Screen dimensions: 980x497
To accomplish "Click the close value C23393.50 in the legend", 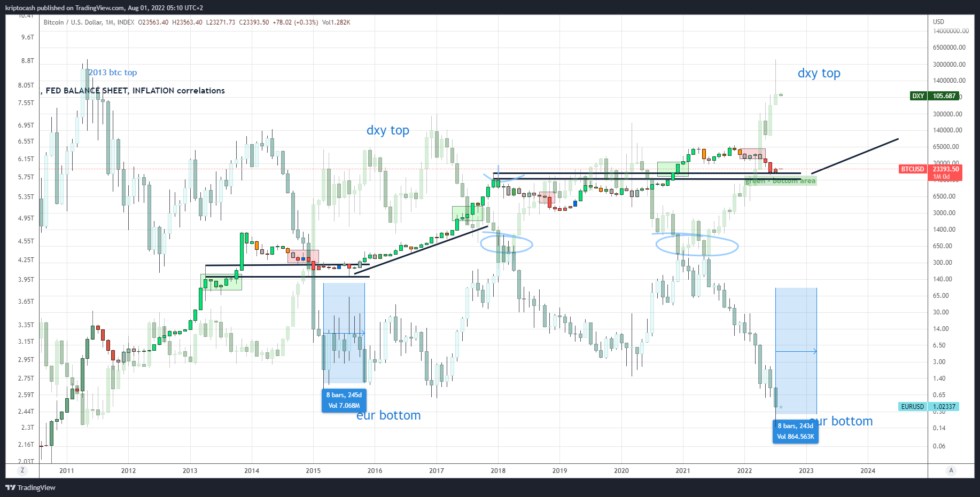I will [254, 22].
